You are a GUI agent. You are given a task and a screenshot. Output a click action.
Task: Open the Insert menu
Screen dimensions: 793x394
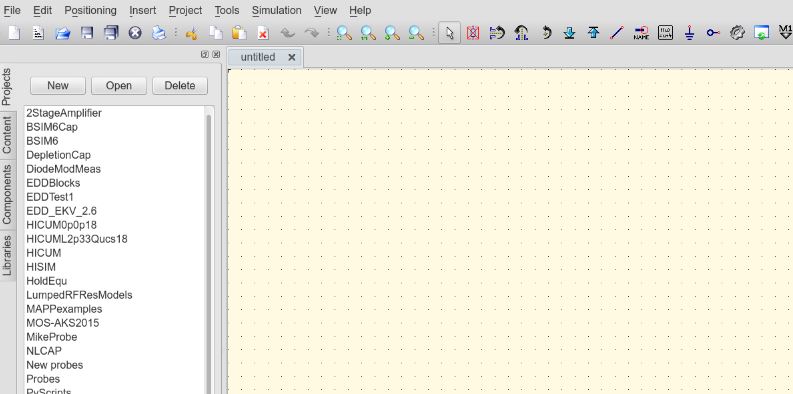[x=143, y=10]
